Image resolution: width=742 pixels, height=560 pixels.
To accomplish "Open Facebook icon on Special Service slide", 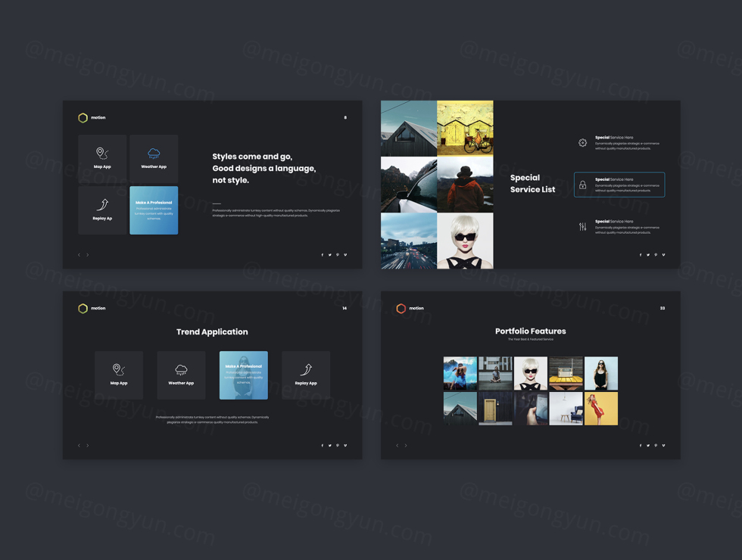I will [x=641, y=255].
